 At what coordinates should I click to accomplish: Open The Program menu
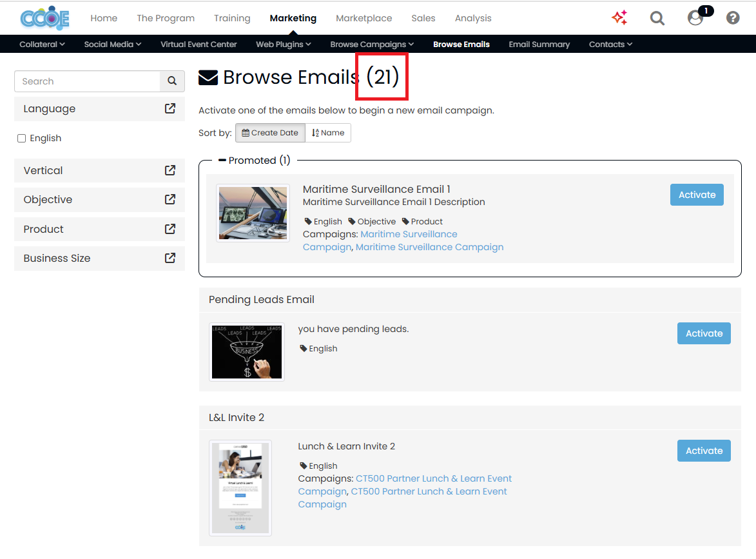166,18
